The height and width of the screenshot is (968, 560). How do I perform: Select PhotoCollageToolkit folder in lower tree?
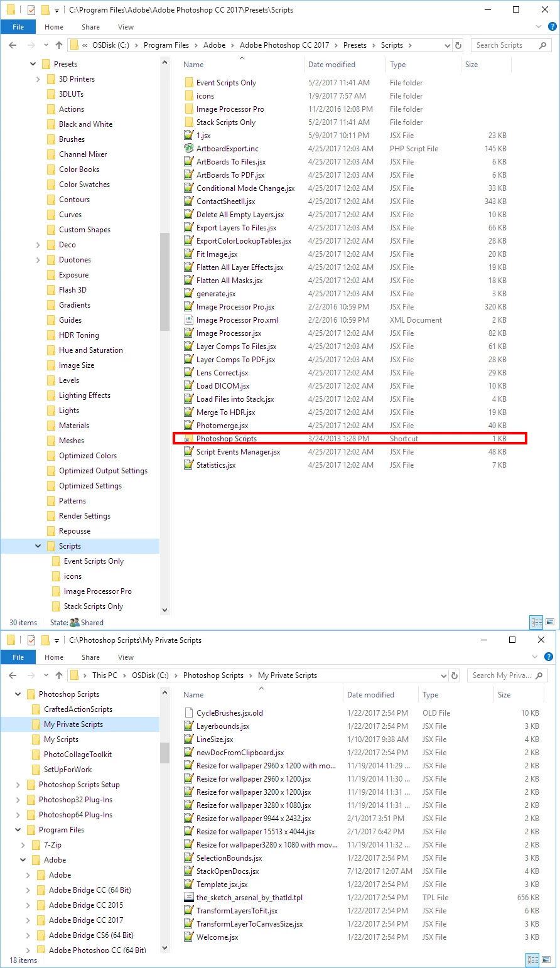pyautogui.click(x=77, y=755)
